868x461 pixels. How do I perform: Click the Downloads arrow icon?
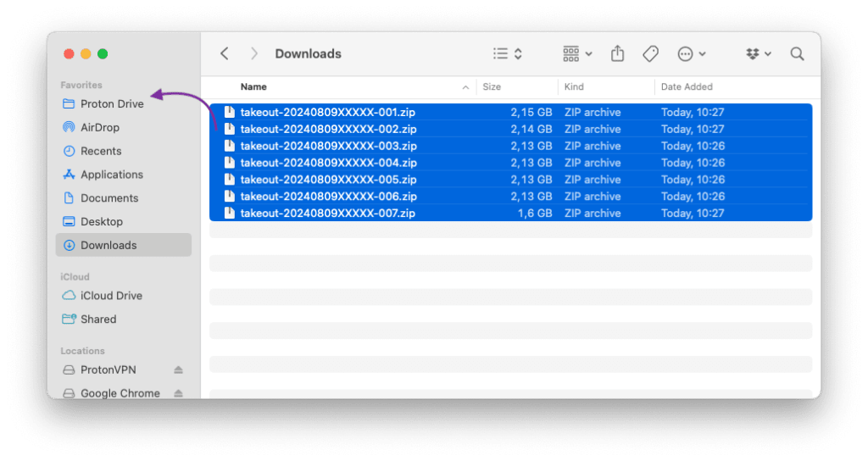coord(69,245)
